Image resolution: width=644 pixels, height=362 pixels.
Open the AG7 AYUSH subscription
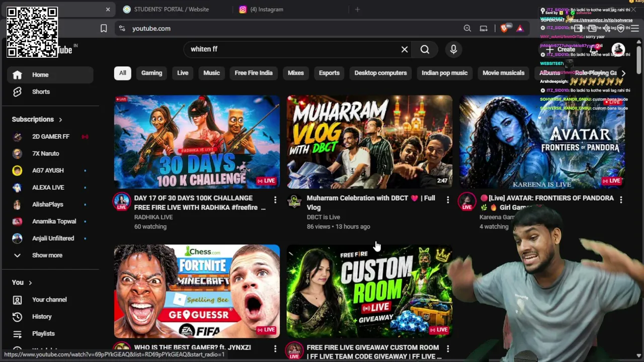(50, 170)
